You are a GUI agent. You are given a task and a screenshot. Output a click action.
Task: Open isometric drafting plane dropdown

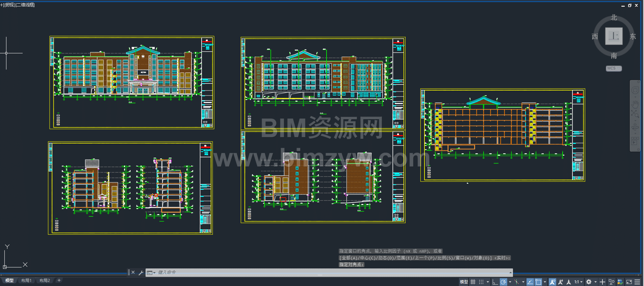tap(523, 282)
